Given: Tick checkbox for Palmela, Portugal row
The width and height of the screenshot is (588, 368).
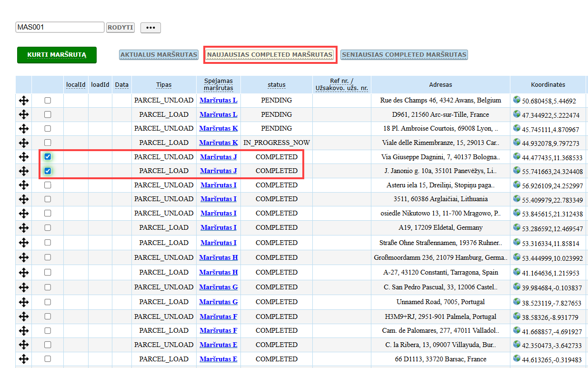Looking at the screenshot, I should pos(48,317).
